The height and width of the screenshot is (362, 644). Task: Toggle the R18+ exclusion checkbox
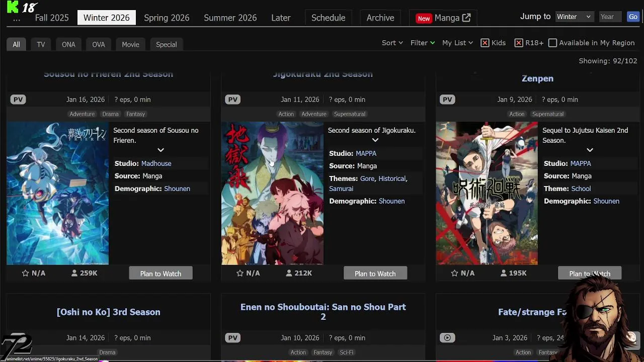519,43
